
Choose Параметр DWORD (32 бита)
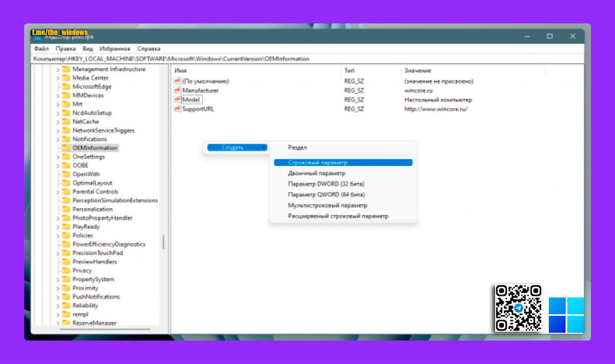pos(343,184)
